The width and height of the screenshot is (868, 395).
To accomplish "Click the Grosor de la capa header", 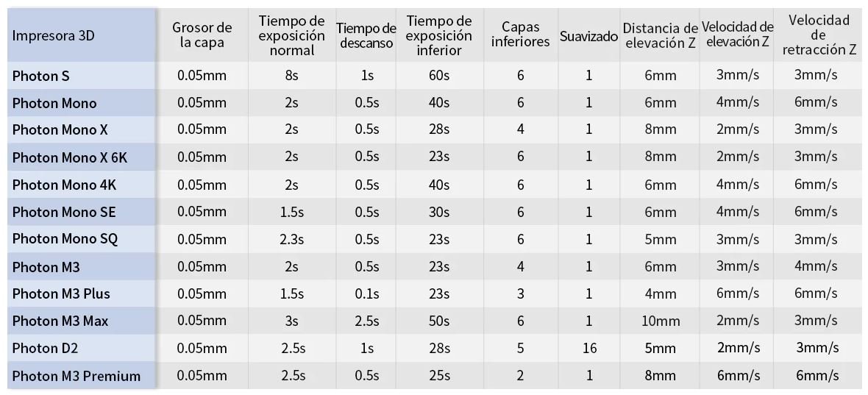I will click(x=202, y=35).
